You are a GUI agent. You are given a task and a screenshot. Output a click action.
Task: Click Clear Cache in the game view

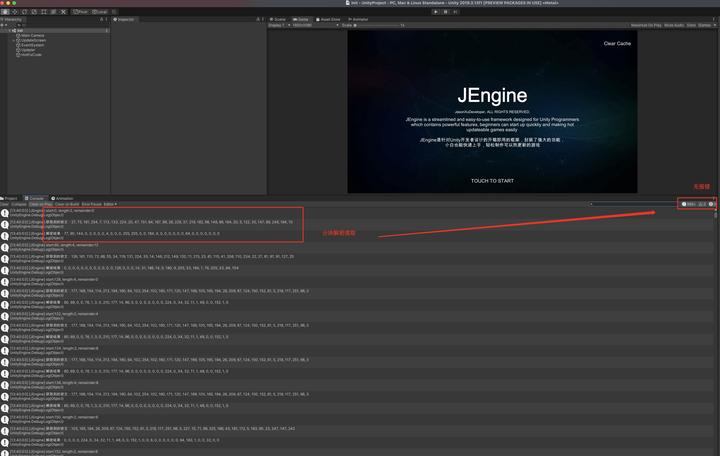coord(617,44)
